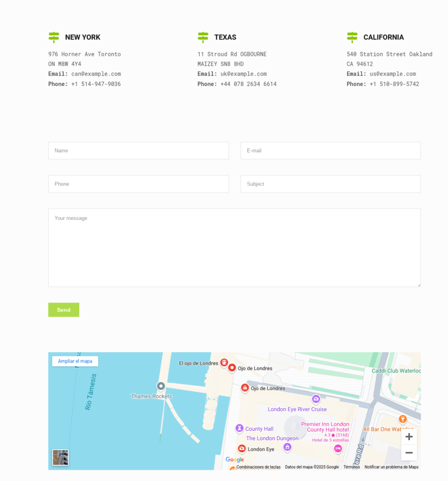Image resolution: width=448 pixels, height=481 pixels.
Task: Select the Premier Inn hotel bed marker
Action: [x=338, y=449]
